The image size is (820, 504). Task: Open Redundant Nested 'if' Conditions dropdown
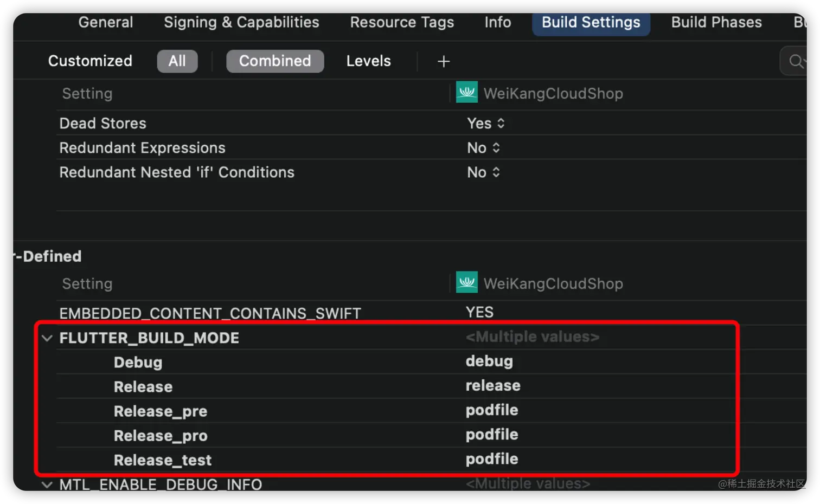tap(483, 172)
